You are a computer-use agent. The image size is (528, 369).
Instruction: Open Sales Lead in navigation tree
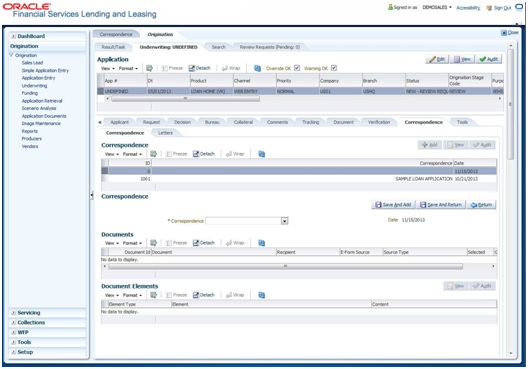32,63
